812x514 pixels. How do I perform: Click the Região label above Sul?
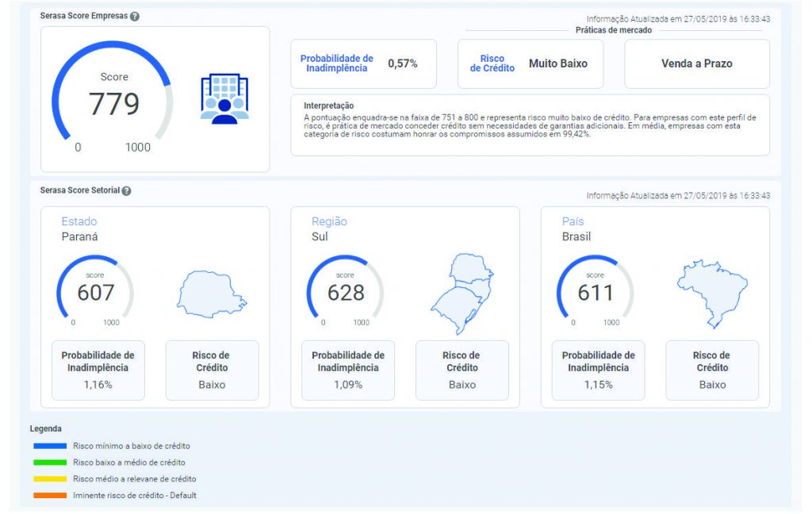pyautogui.click(x=329, y=221)
